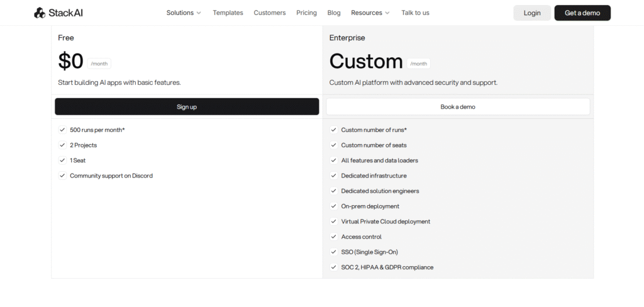Screen dimensions: 644x307
Task: Click the Login button
Action: pos(531,13)
